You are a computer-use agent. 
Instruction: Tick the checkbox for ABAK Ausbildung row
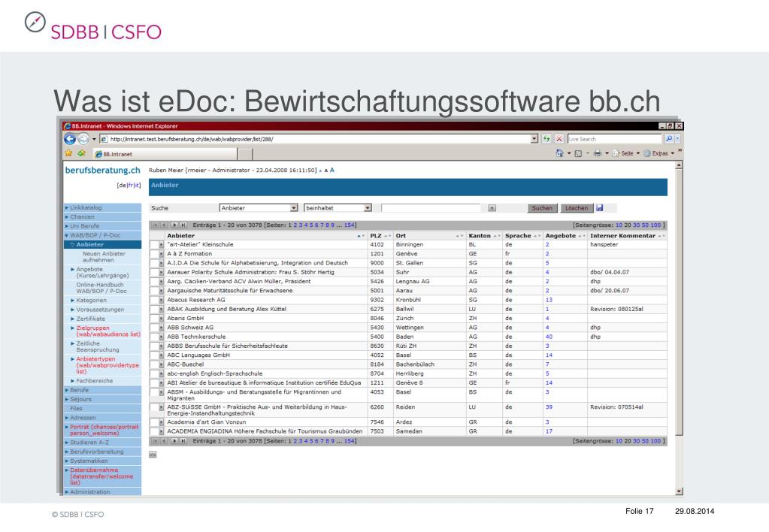(155, 310)
